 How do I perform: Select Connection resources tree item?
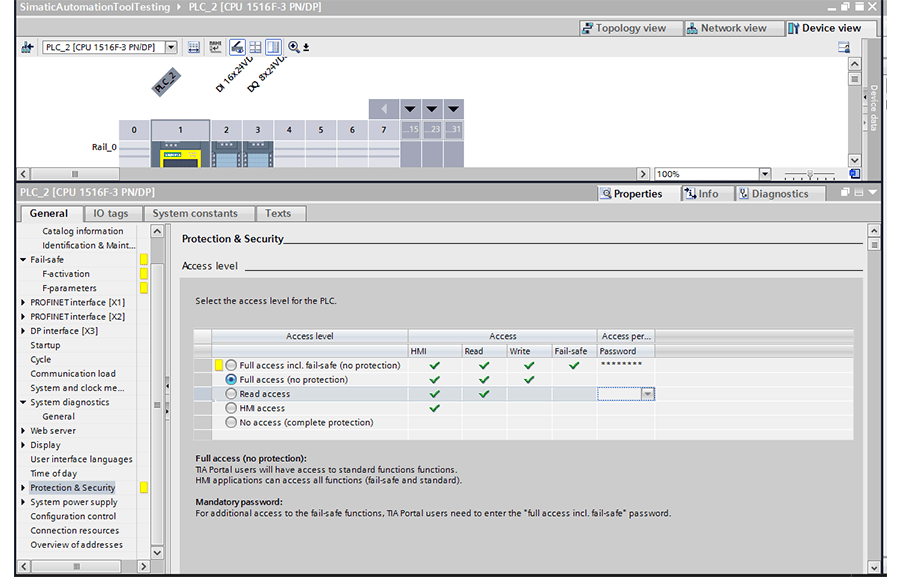click(75, 530)
